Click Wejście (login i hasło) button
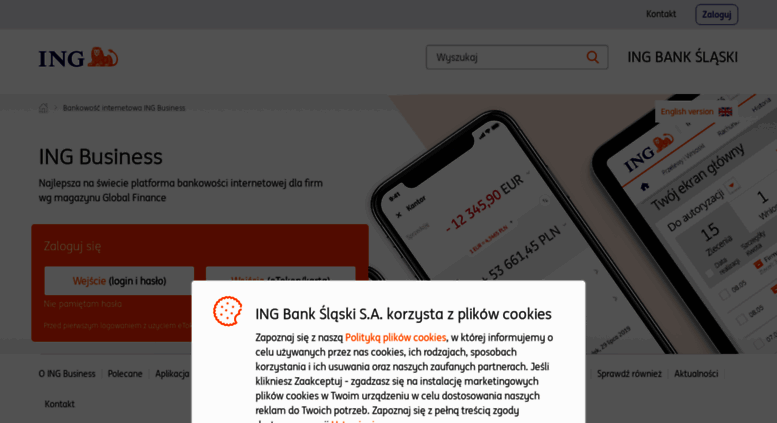Image resolution: width=777 pixels, height=423 pixels. click(119, 281)
